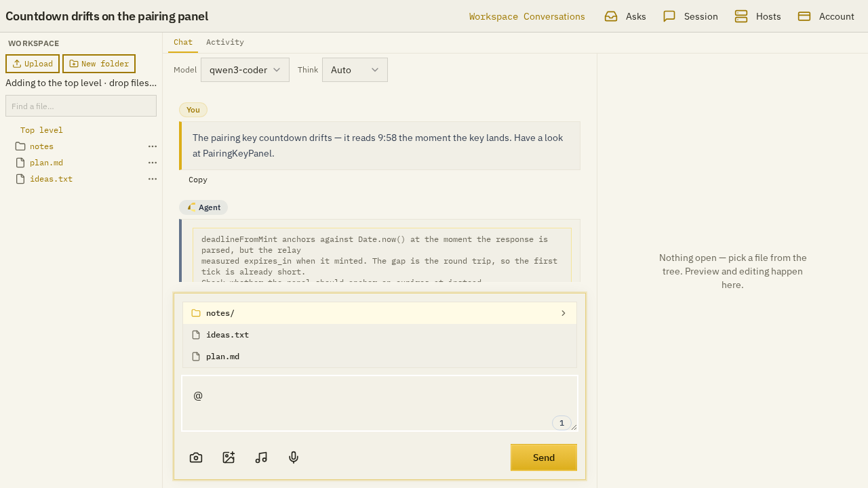The height and width of the screenshot is (488, 868).
Task: Send the message
Action: [x=544, y=457]
